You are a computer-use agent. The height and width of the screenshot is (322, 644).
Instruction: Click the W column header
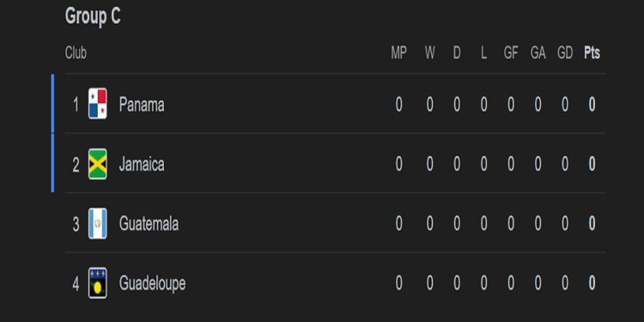429,53
